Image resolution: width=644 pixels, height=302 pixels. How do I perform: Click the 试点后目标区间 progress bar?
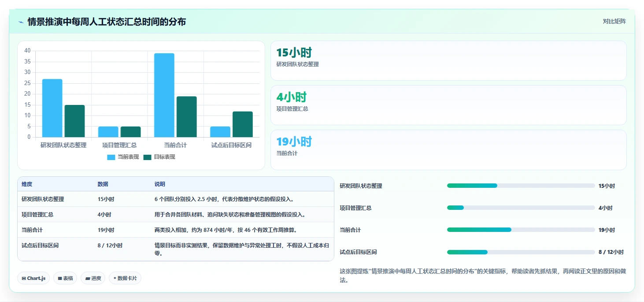click(521, 252)
